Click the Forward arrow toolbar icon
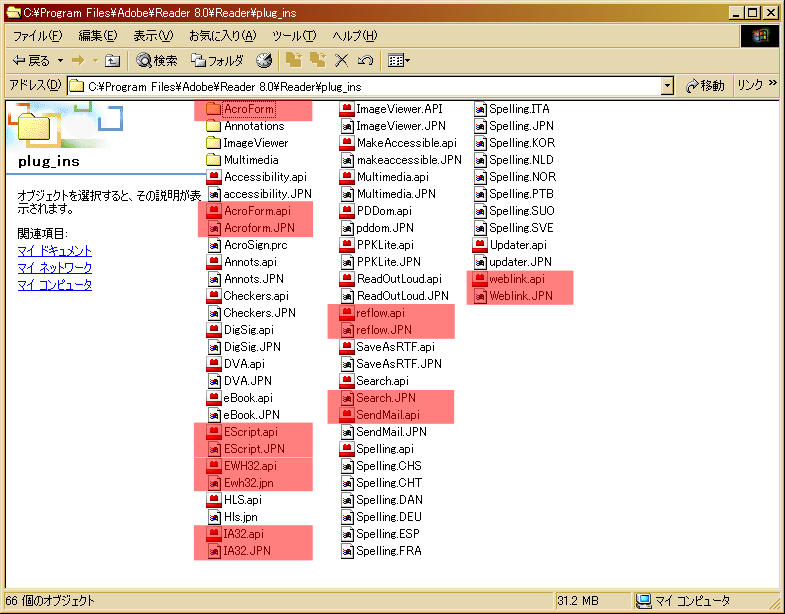 78,61
